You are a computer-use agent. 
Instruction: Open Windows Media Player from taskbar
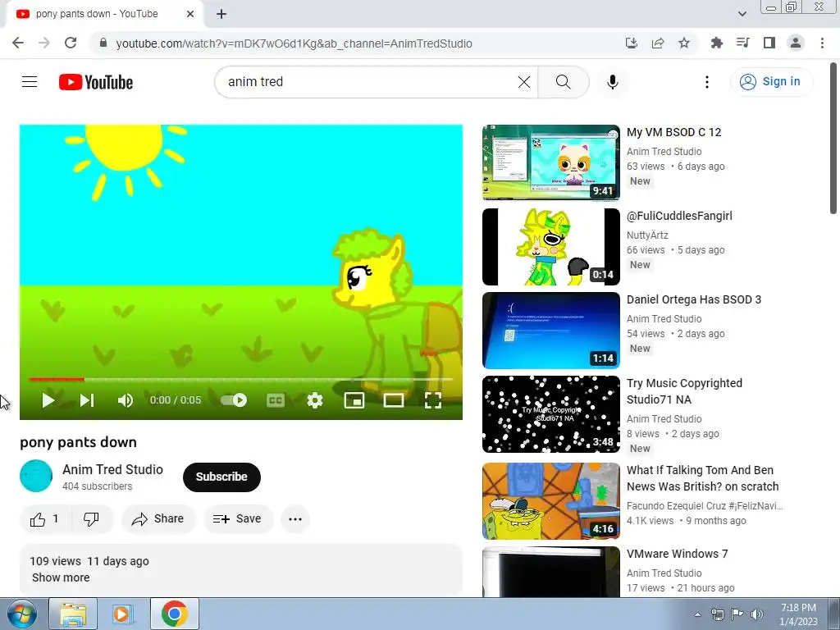(x=123, y=614)
